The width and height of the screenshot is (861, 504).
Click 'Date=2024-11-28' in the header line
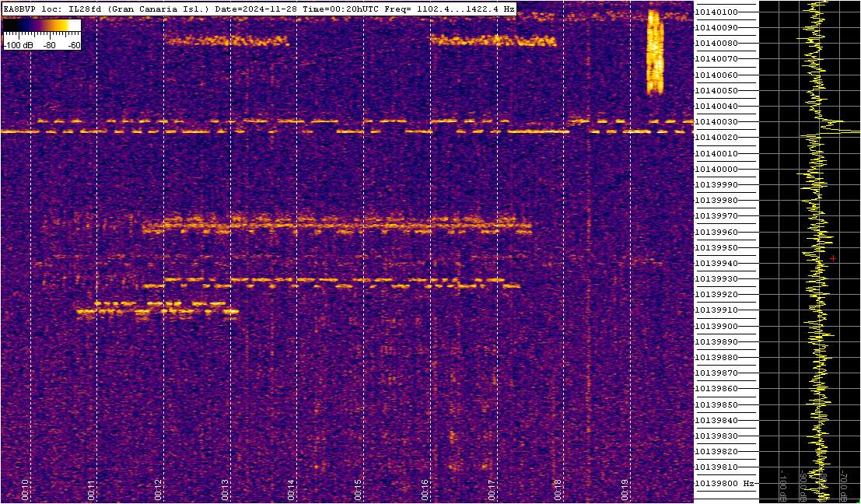click(x=256, y=9)
